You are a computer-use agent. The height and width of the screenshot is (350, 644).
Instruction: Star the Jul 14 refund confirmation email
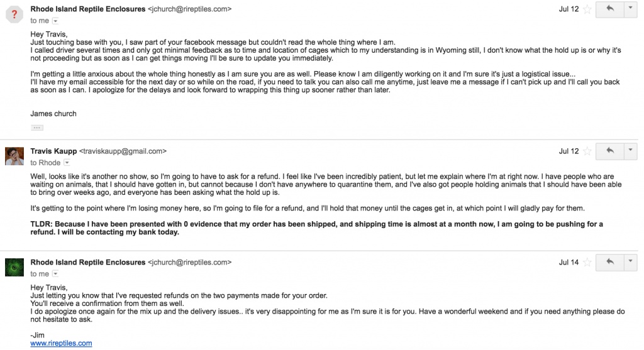point(587,263)
